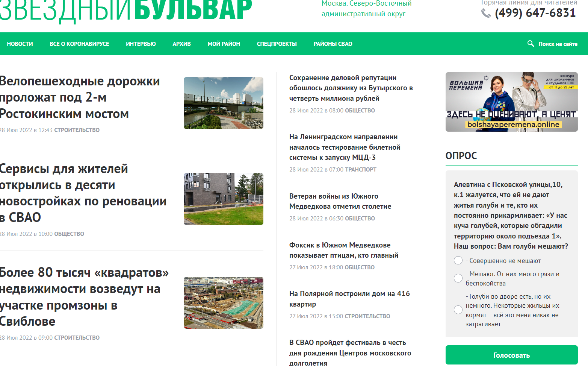Open the Спецпроекты menu item
588x366 pixels.
pos(277,44)
